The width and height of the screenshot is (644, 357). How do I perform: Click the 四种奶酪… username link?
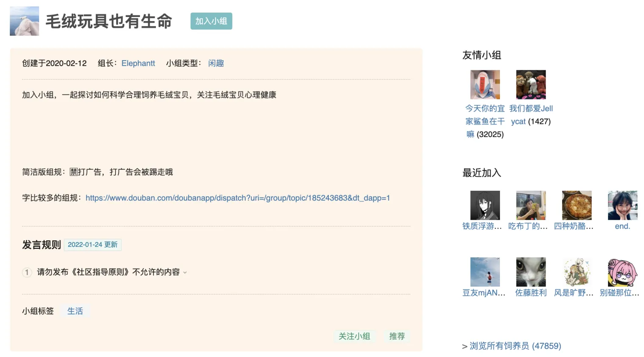[x=574, y=226]
